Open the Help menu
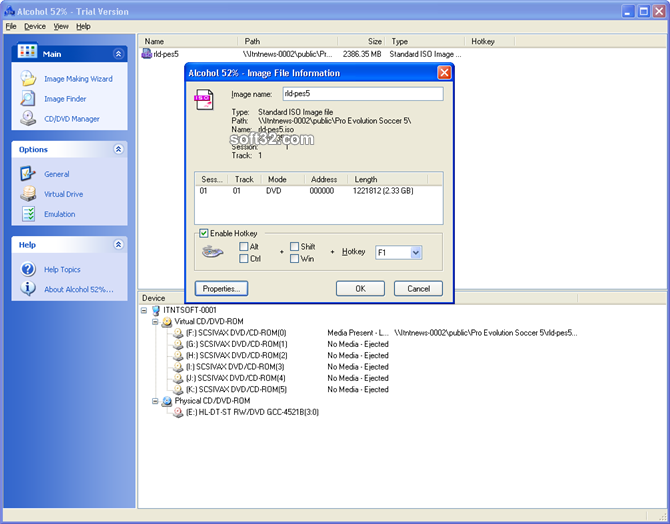 point(83,26)
